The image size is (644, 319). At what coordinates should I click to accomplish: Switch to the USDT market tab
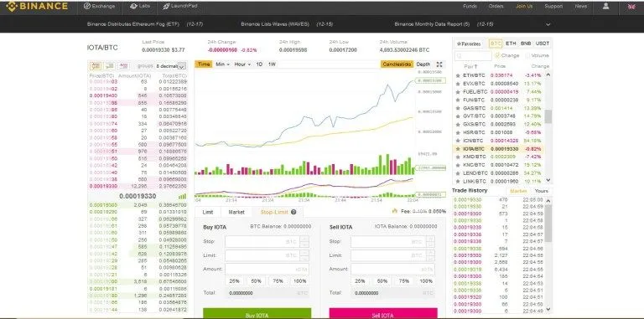point(543,44)
